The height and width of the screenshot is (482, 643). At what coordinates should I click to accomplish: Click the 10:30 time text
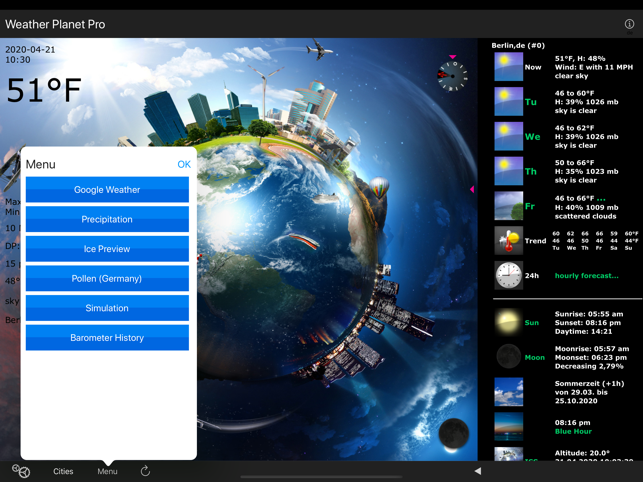tap(18, 60)
